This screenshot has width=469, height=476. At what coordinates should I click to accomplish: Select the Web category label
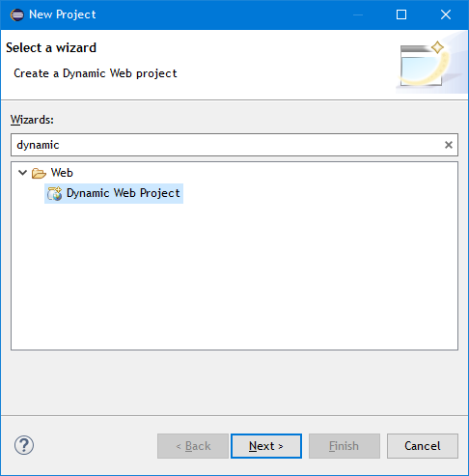(62, 173)
